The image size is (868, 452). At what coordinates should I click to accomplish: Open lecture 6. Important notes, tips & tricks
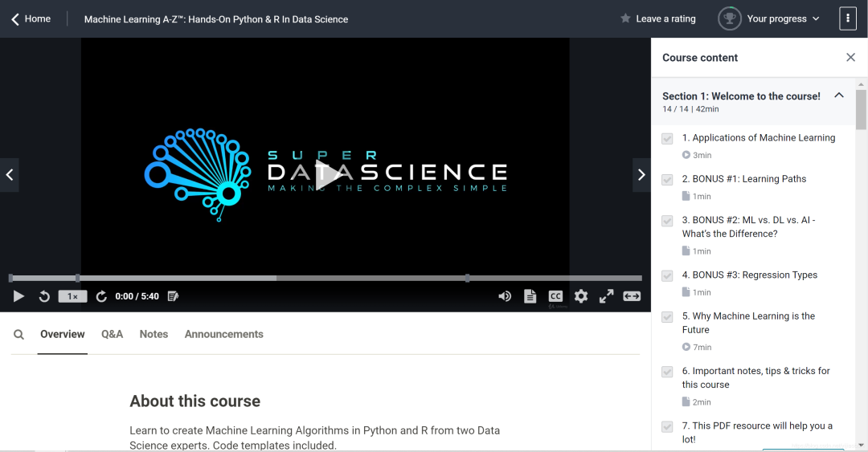755,377
